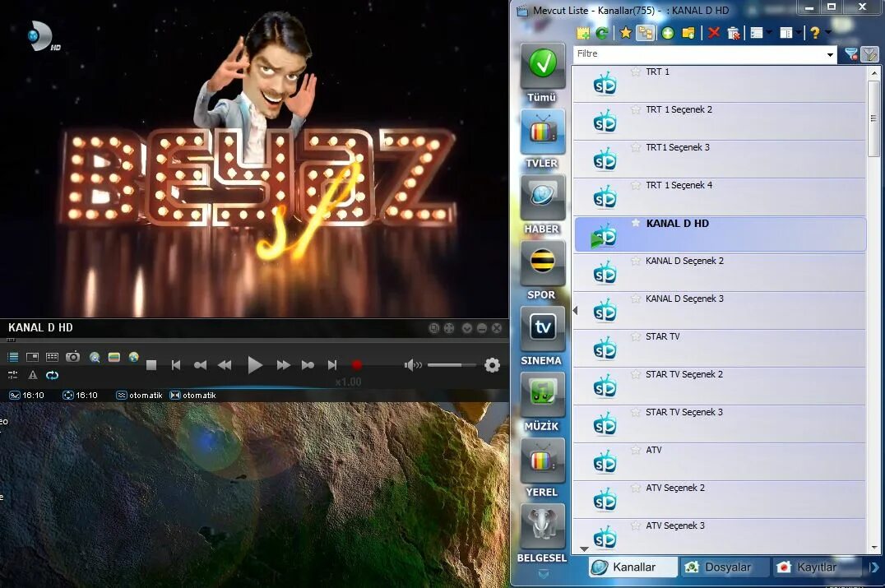This screenshot has width=885, height=588.
Task: Switch to the Kanallar tab
Action: (633, 567)
